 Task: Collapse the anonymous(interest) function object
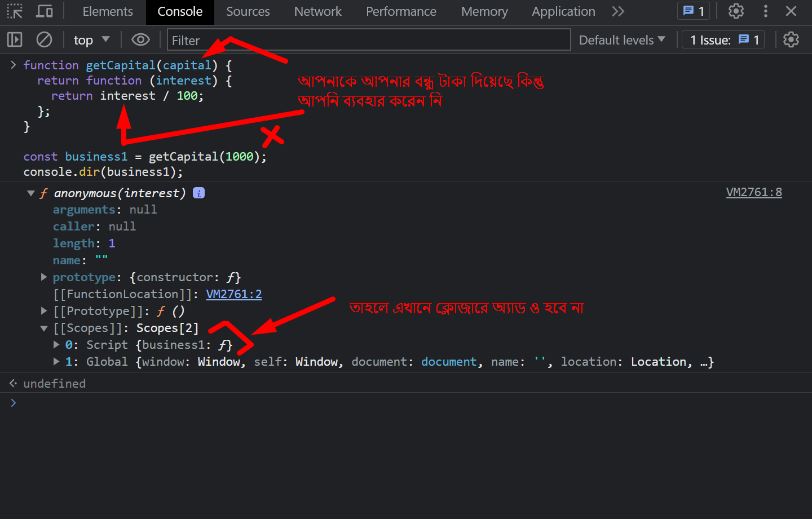tap(31, 193)
